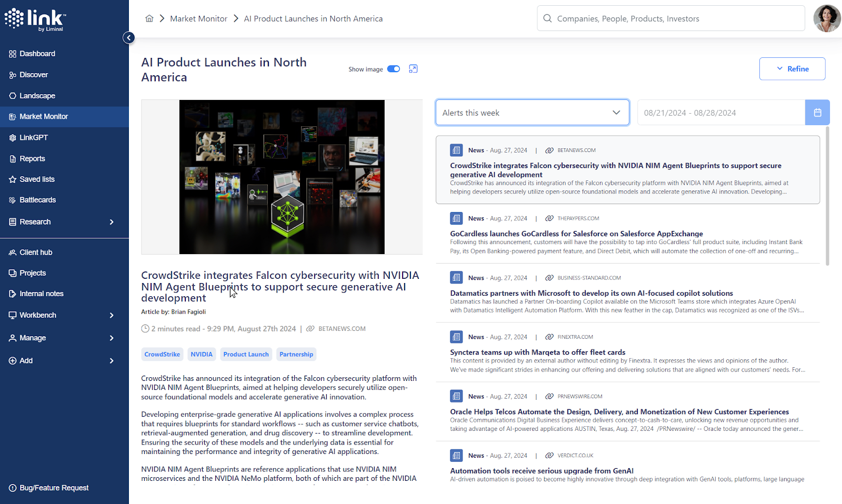Open the calendar date picker button
Viewport: 842px width, 504px height.
[x=817, y=113]
